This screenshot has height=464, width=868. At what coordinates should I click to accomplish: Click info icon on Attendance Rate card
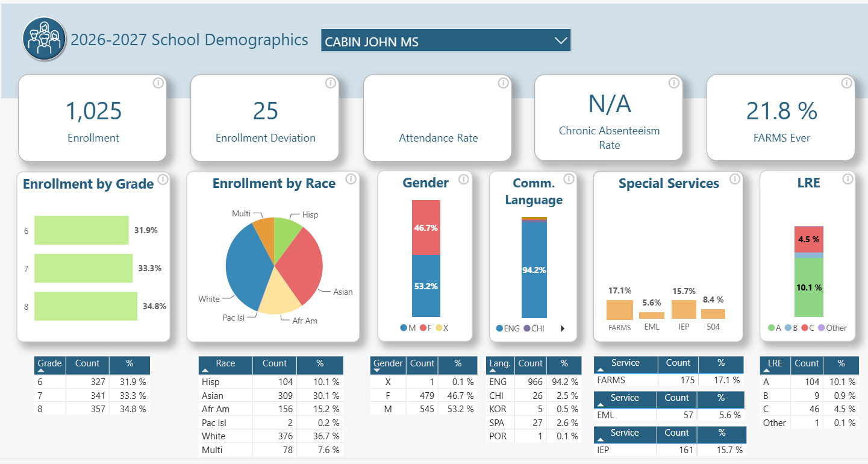tap(503, 83)
